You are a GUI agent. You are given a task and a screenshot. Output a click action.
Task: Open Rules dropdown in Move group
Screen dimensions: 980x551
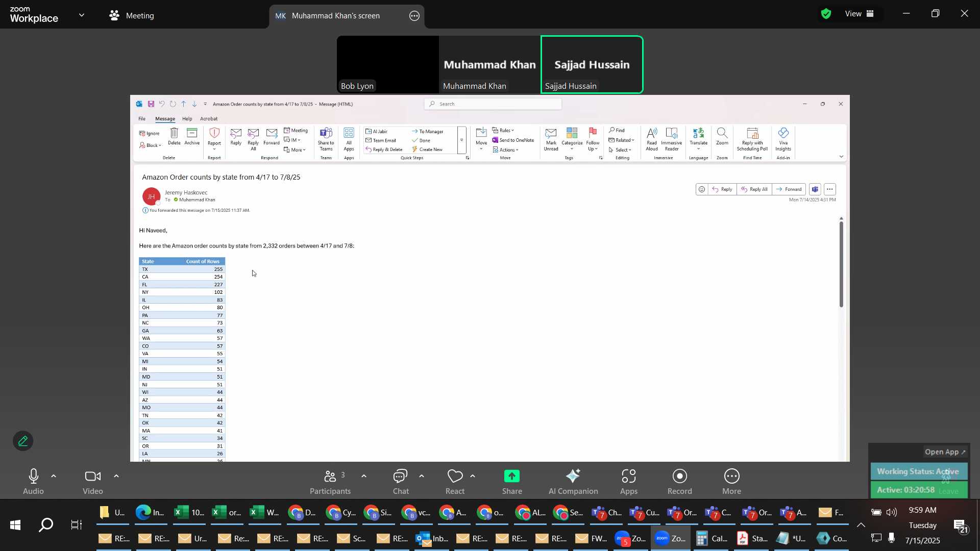pos(504,131)
